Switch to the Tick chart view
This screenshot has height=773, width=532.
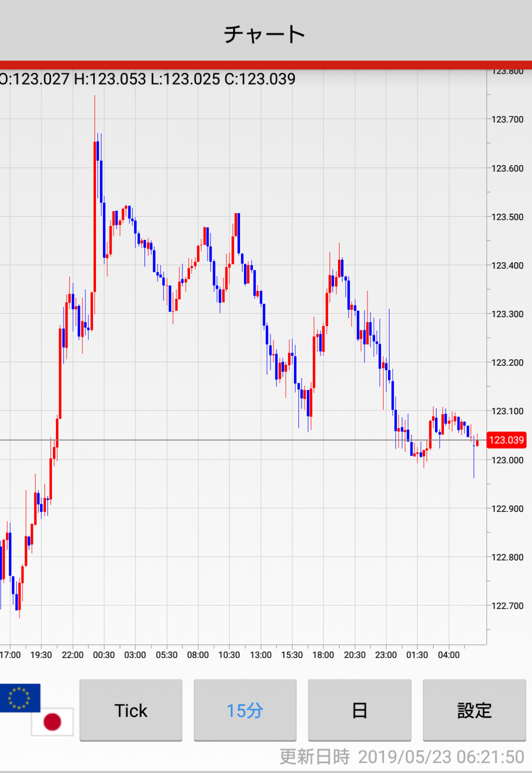click(x=130, y=710)
